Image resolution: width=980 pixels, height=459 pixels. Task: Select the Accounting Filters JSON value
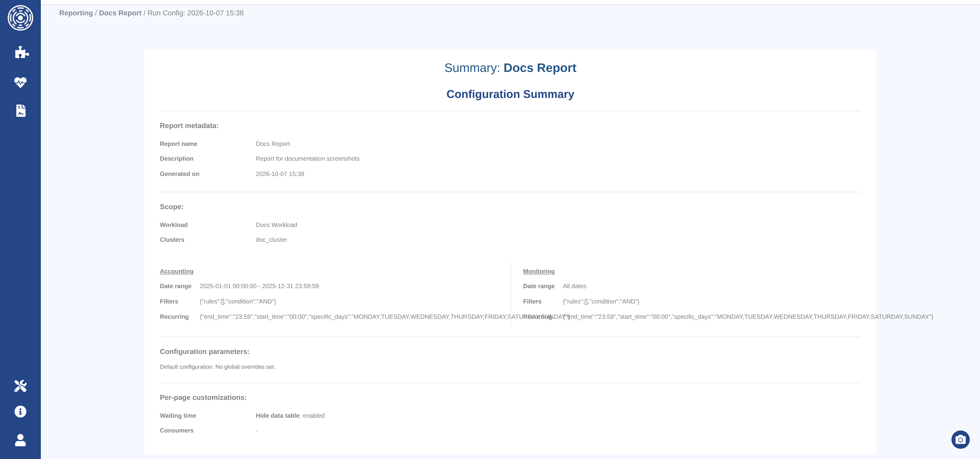[x=238, y=301]
